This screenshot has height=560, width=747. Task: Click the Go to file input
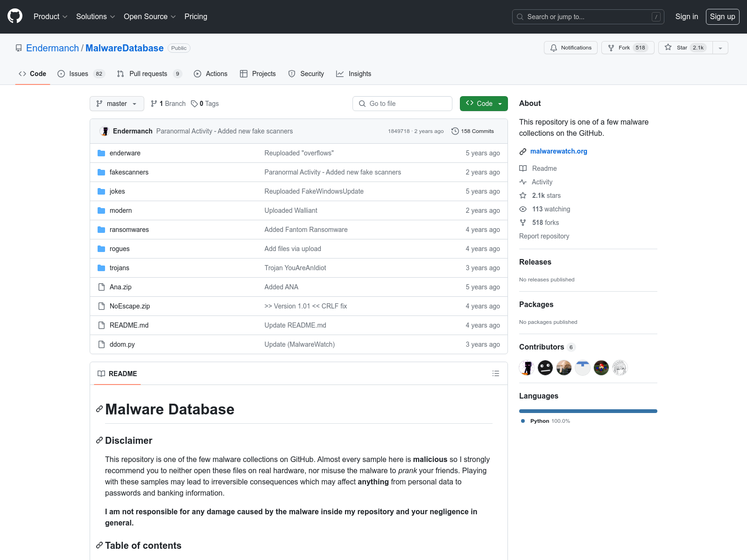pos(402,104)
